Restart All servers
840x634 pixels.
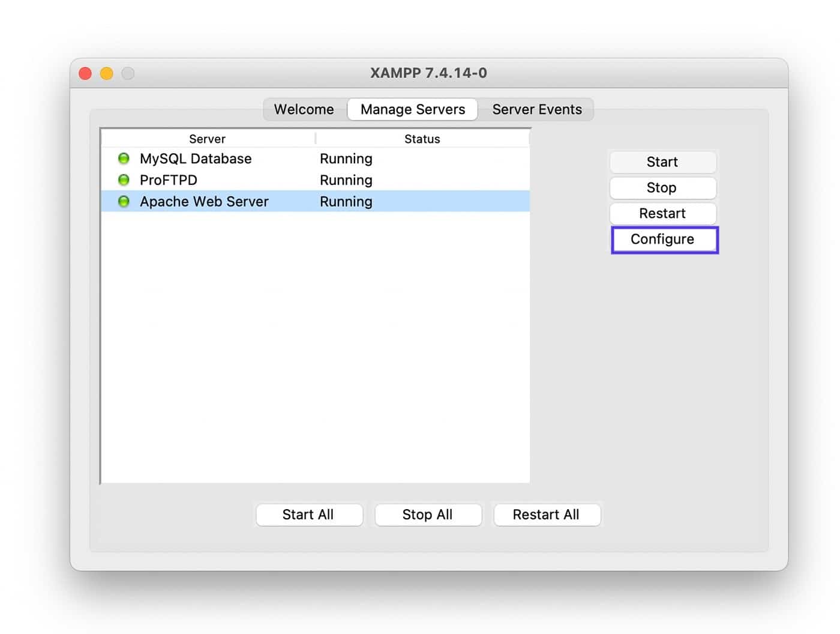(x=547, y=515)
